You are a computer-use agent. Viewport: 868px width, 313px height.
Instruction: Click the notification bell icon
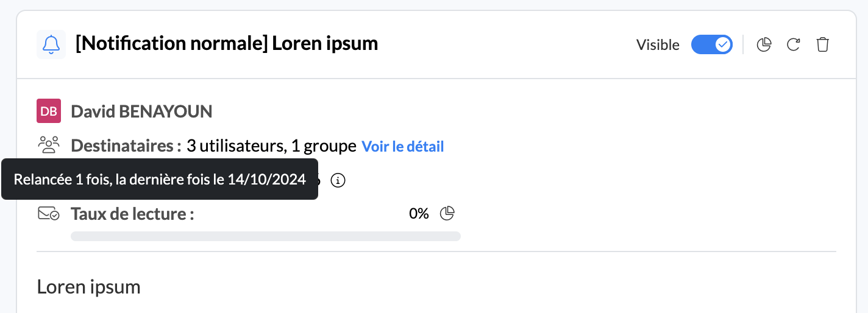(51, 44)
